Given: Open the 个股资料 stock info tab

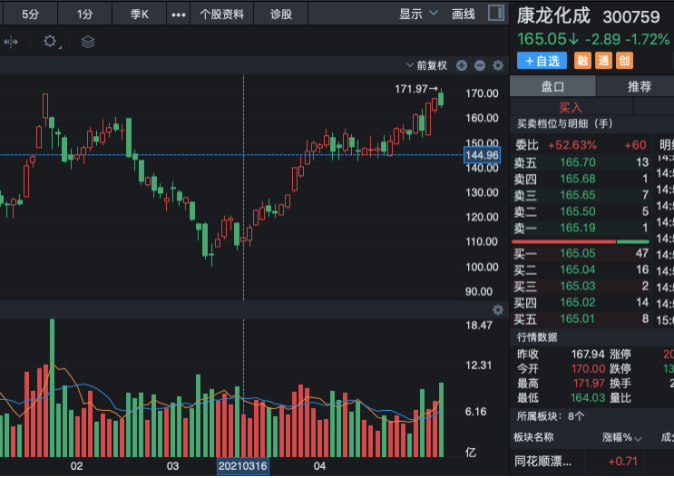Looking at the screenshot, I should click(222, 14).
